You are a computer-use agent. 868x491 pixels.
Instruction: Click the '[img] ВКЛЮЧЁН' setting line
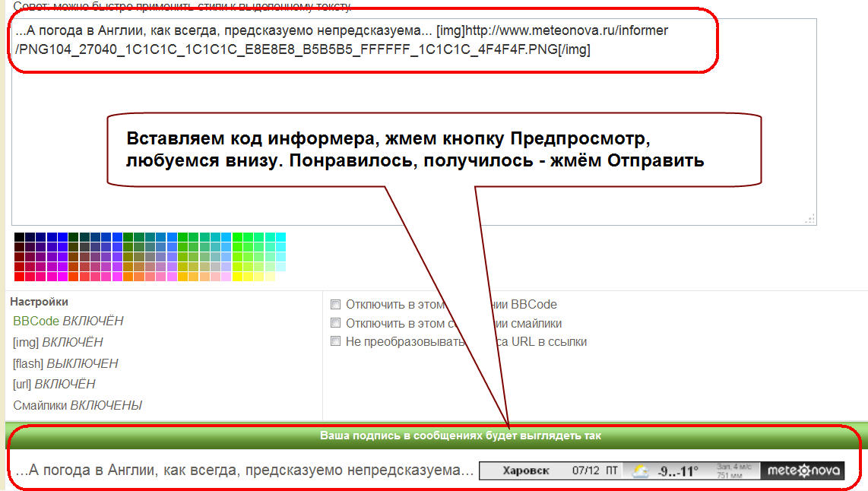[x=58, y=343]
